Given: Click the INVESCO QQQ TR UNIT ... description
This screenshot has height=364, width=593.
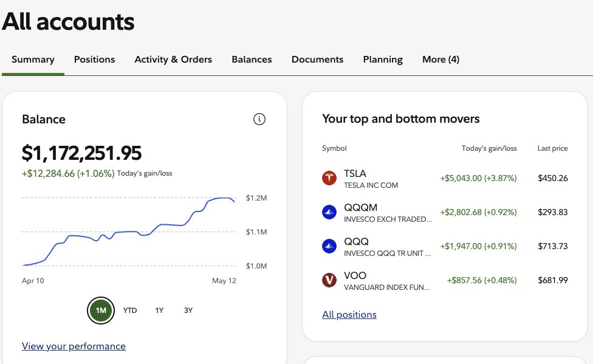Looking at the screenshot, I should click(x=387, y=253).
